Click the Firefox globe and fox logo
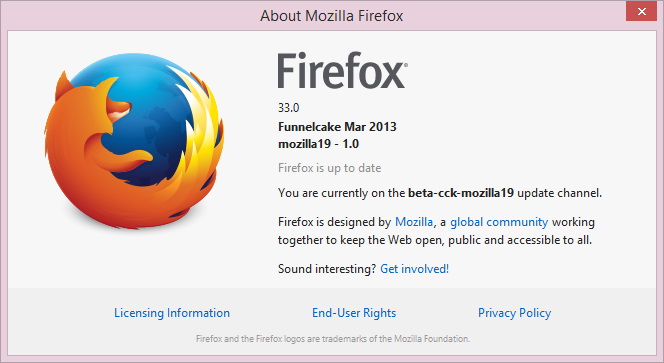 [x=134, y=141]
